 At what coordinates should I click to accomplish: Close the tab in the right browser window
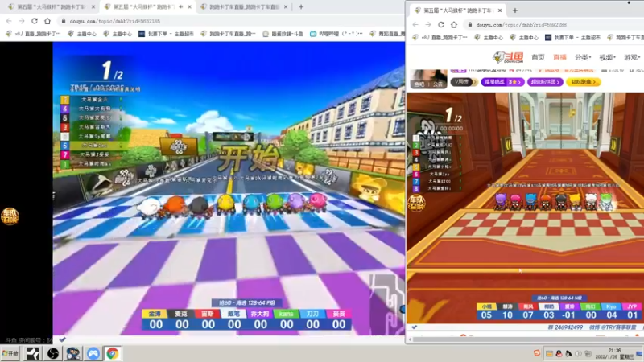tap(500, 10)
